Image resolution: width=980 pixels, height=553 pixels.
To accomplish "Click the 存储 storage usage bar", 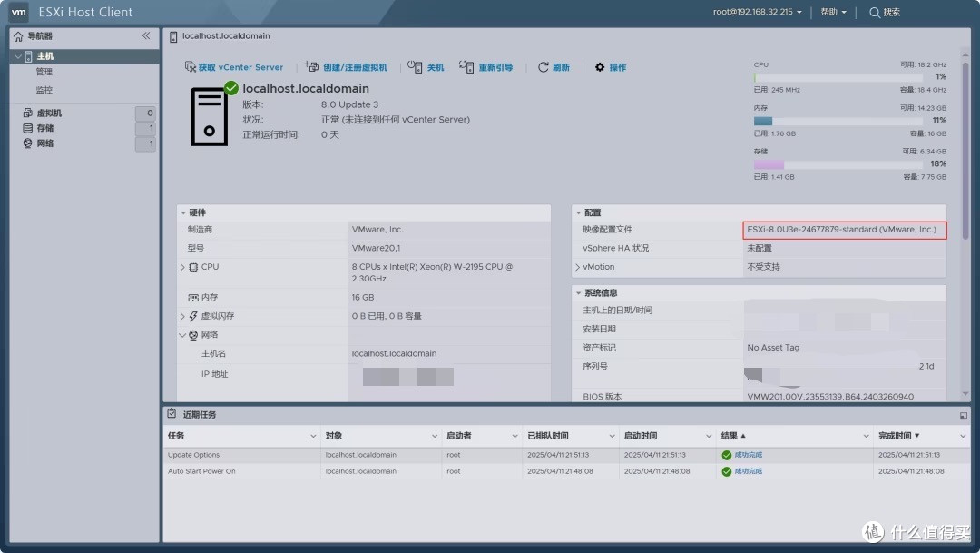I will 838,164.
